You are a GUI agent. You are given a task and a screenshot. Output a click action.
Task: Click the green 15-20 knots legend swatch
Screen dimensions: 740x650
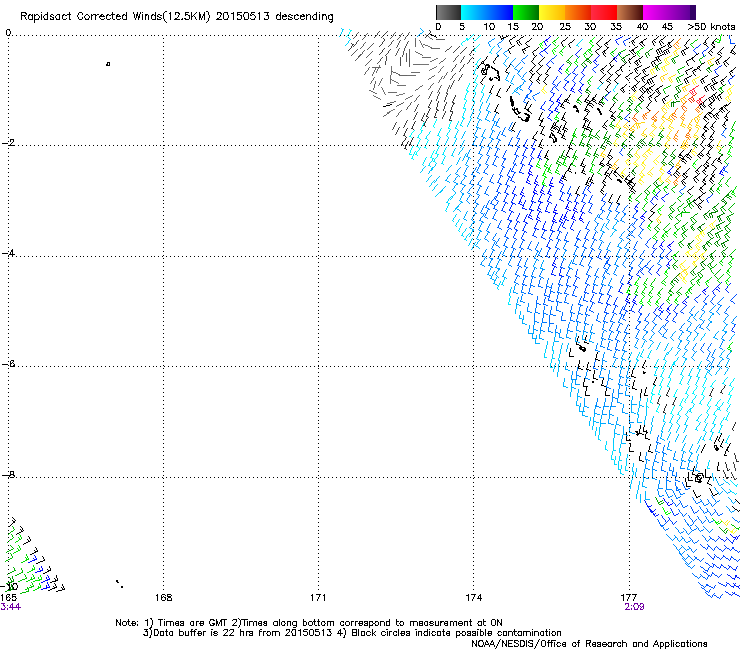pos(526,12)
